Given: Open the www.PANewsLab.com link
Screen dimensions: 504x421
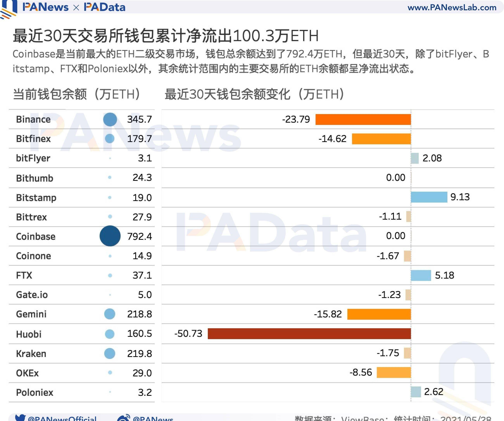Looking at the screenshot, I should [x=452, y=7].
